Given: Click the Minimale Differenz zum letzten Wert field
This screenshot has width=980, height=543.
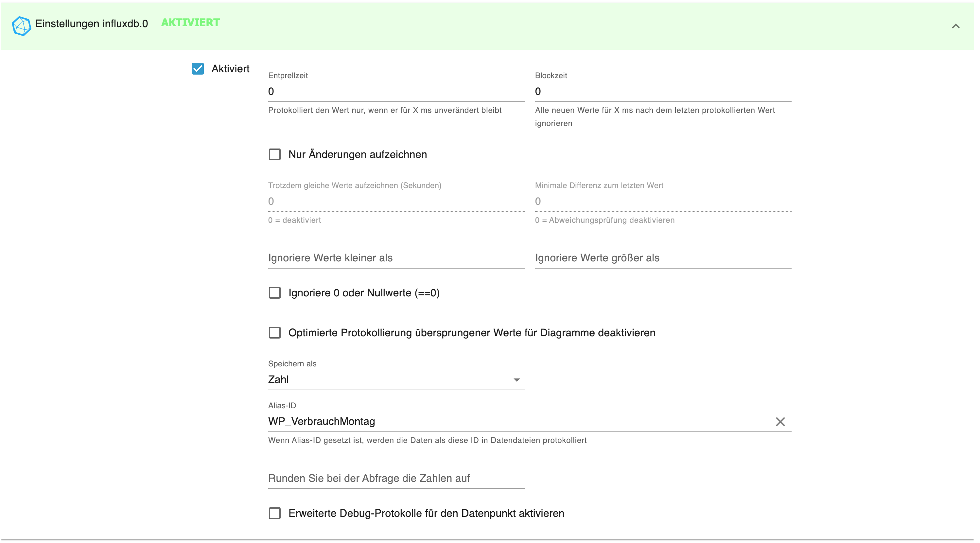Looking at the screenshot, I should pyautogui.click(x=663, y=201).
